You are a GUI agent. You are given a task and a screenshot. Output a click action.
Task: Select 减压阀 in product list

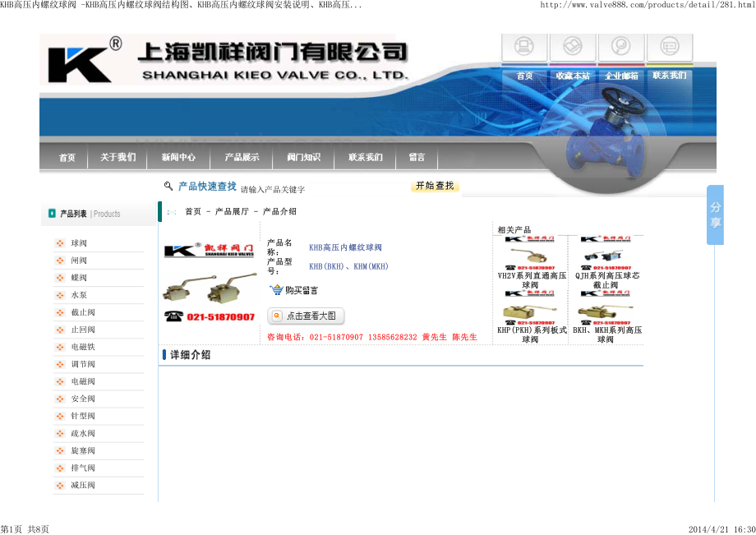pos(83,485)
